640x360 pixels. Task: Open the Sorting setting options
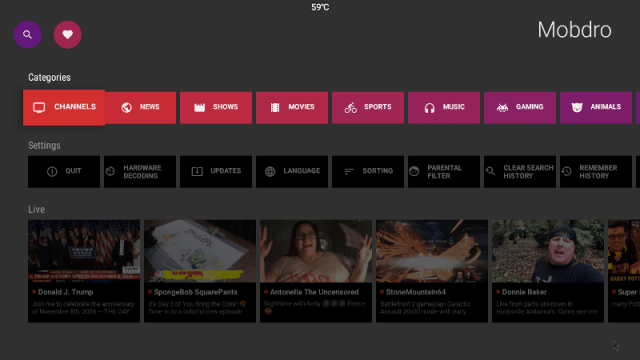(x=368, y=172)
